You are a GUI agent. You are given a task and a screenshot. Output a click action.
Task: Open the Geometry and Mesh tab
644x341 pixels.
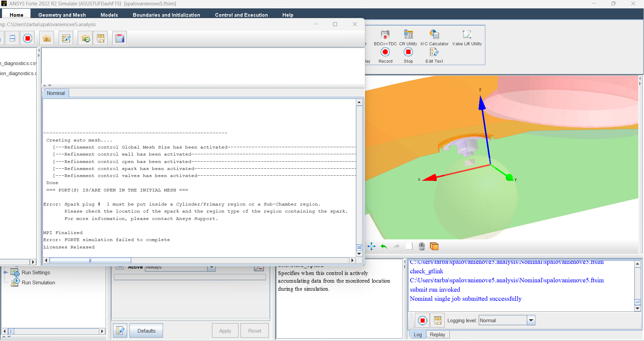[62, 15]
